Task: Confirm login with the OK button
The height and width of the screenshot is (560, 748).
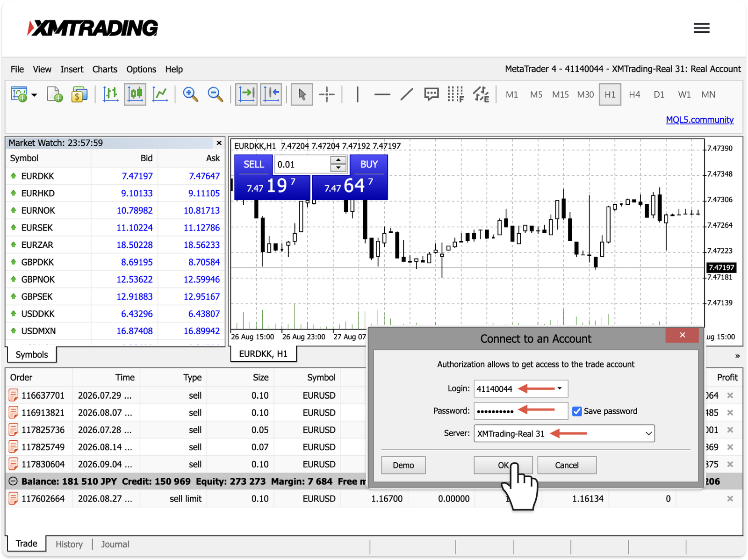Action: pyautogui.click(x=503, y=465)
